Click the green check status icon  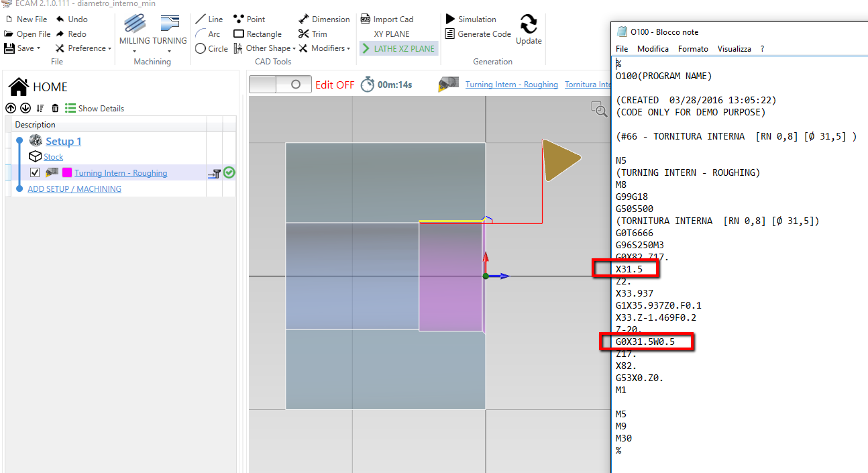pyautogui.click(x=229, y=172)
